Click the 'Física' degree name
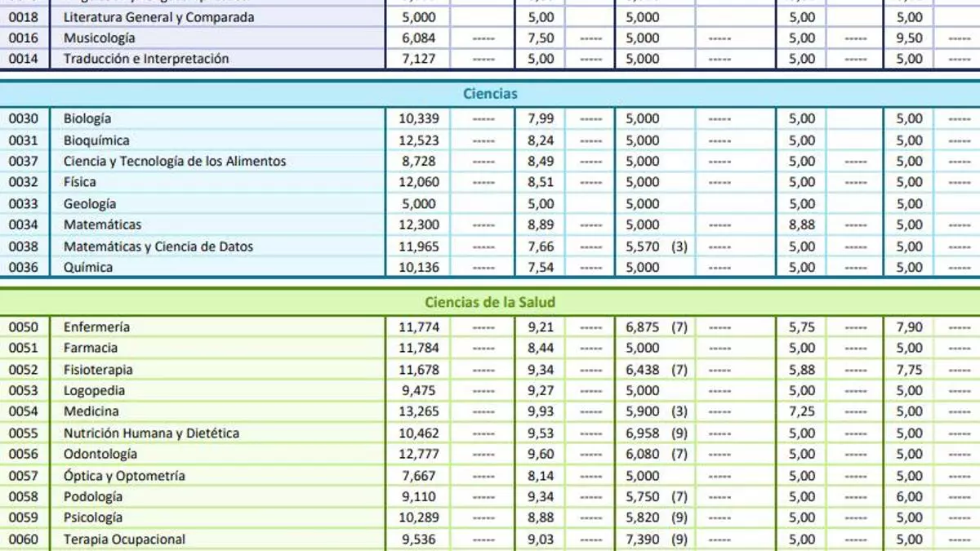 [79, 182]
